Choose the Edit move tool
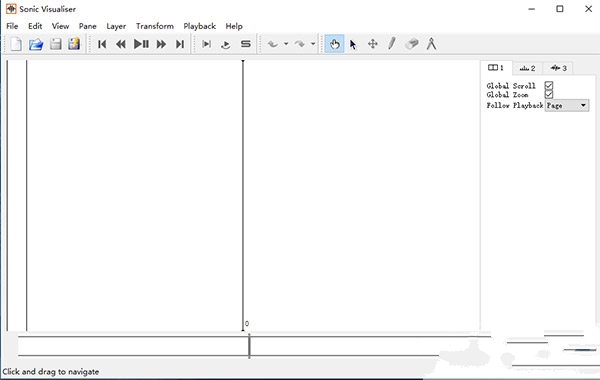 click(x=373, y=44)
